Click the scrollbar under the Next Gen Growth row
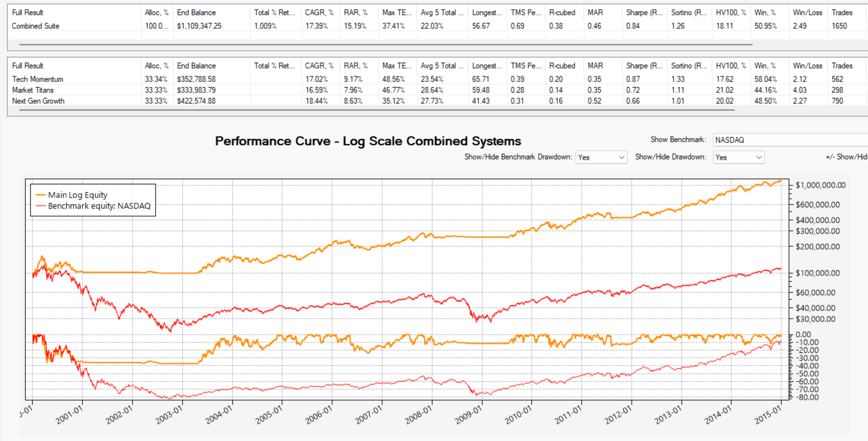This screenshot has width=868, height=441. (376, 110)
